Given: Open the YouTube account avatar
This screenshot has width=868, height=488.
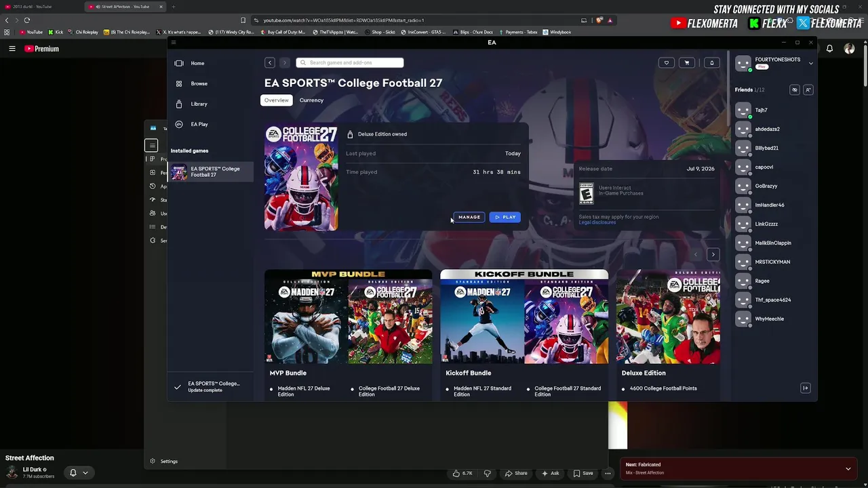Looking at the screenshot, I should pos(849,49).
